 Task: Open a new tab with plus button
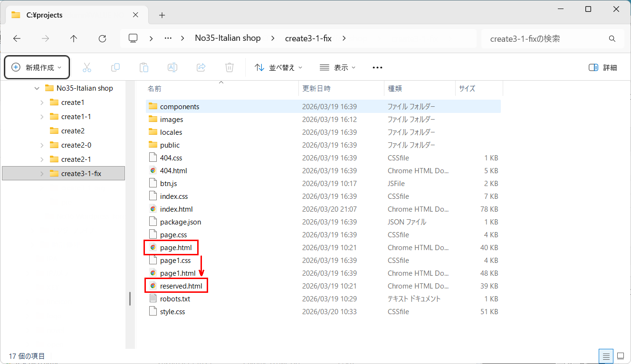click(x=162, y=15)
